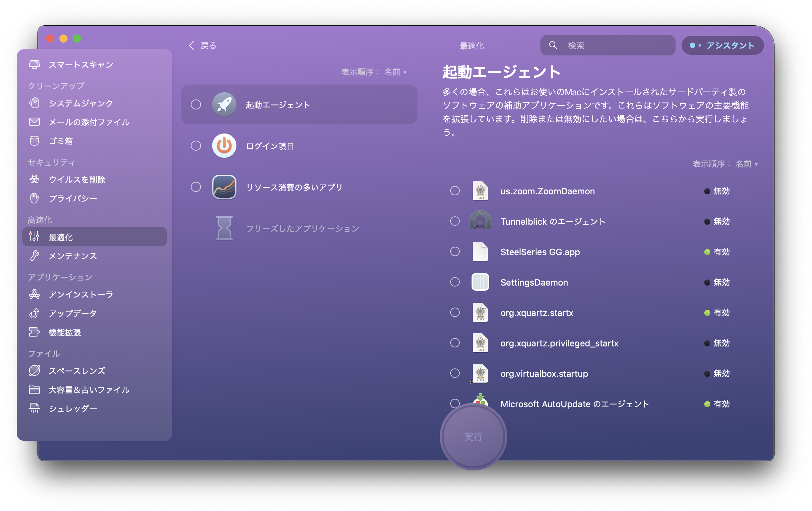Toggle org.xquartz.startx 有効 status

(717, 313)
